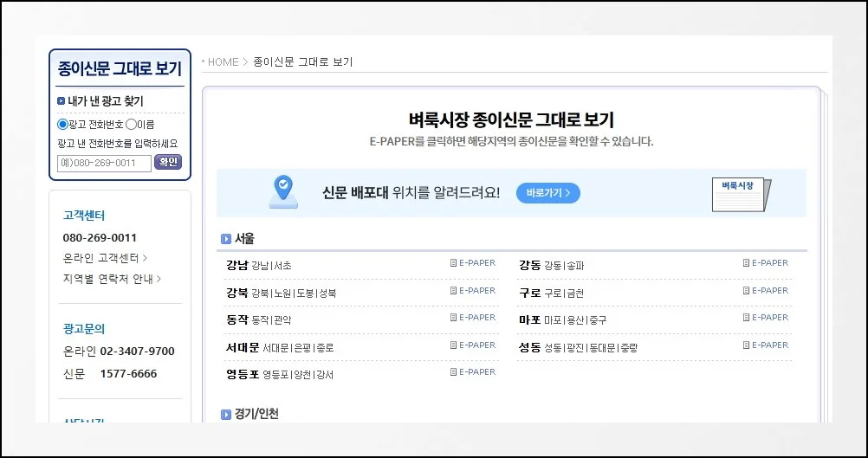The height and width of the screenshot is (458, 868).
Task: Click the 강북 region name
Action: click(x=237, y=293)
